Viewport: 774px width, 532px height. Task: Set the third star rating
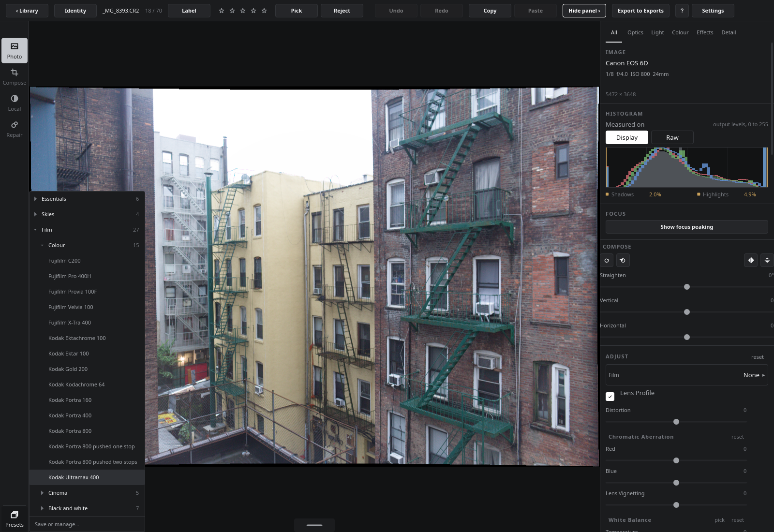[x=243, y=11]
